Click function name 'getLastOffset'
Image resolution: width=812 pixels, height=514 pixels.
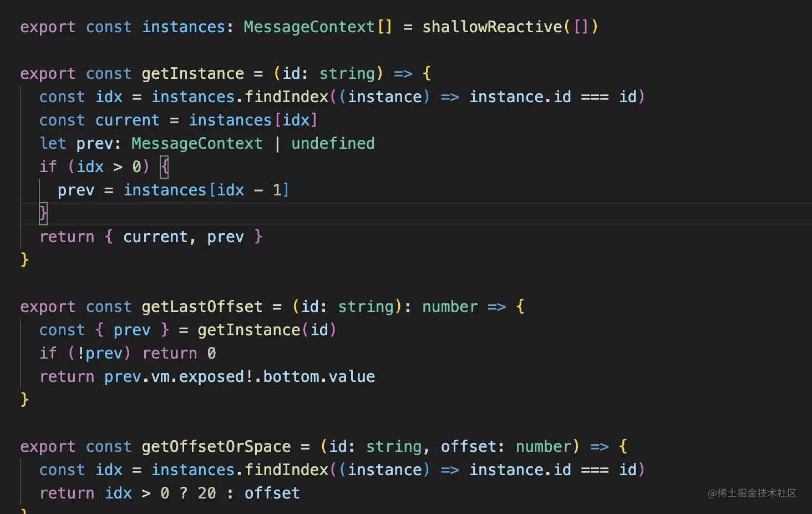tap(202, 306)
